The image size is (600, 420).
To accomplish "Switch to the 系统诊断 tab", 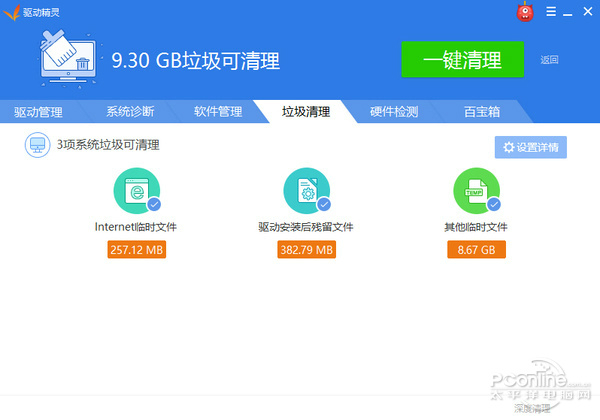I will [x=130, y=112].
